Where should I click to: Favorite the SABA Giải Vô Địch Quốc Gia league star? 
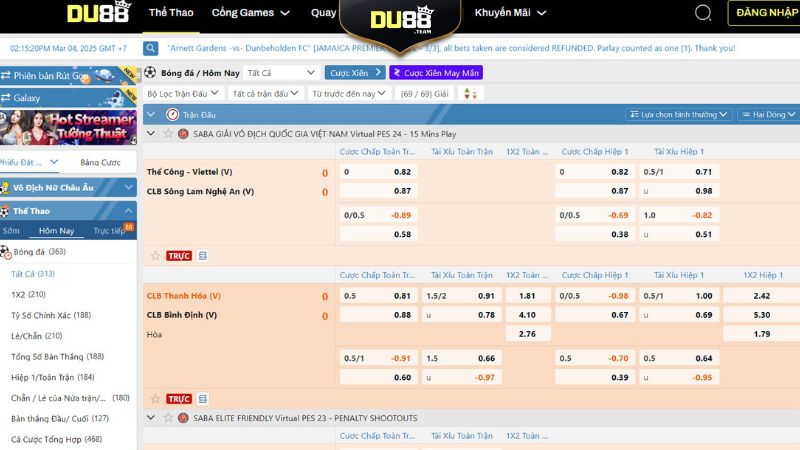(166, 133)
